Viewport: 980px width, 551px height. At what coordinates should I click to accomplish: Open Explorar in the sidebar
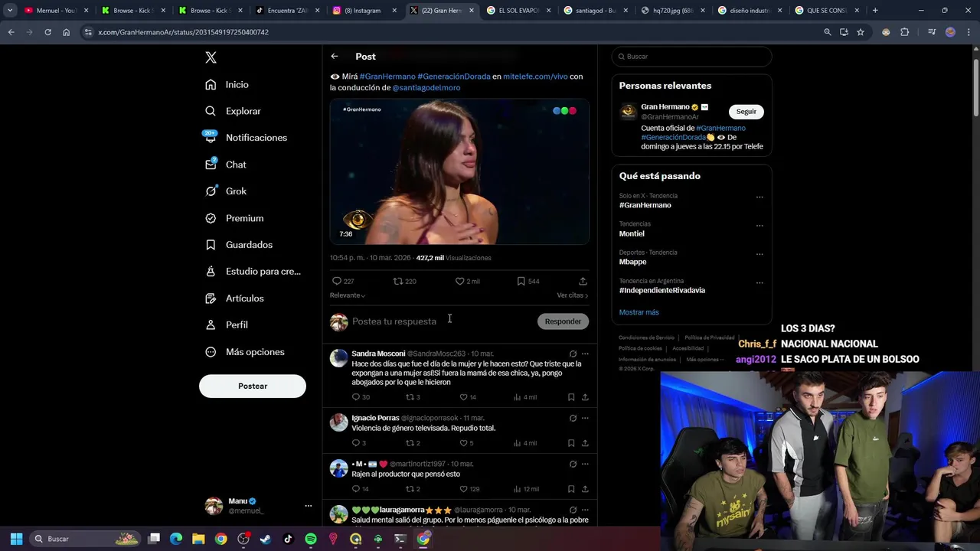(233, 111)
